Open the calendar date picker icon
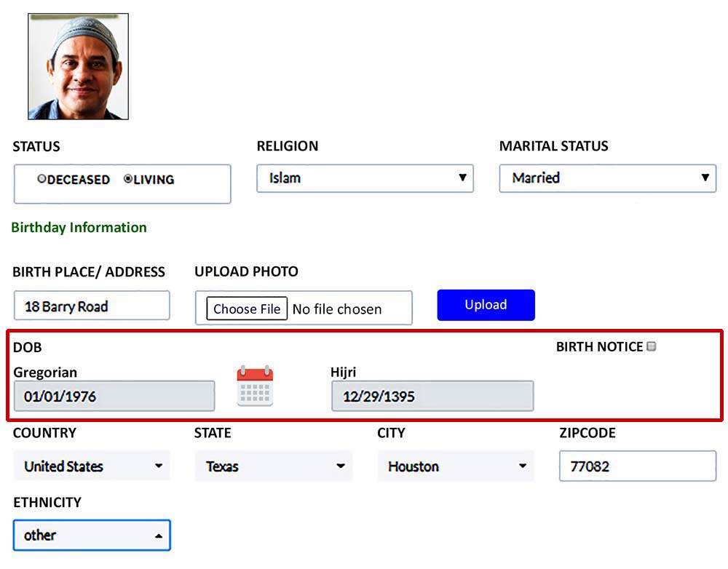Image resolution: width=728 pixels, height=569 pixels. pyautogui.click(x=254, y=386)
